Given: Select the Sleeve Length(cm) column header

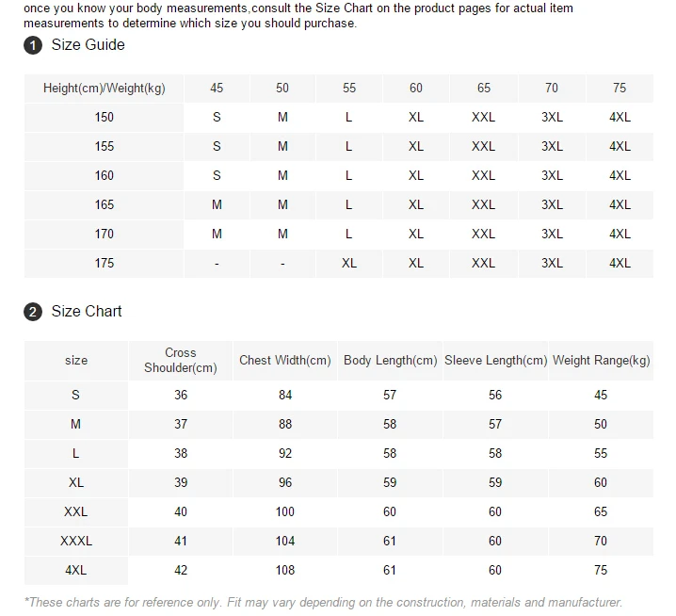Looking at the screenshot, I should (x=495, y=361).
